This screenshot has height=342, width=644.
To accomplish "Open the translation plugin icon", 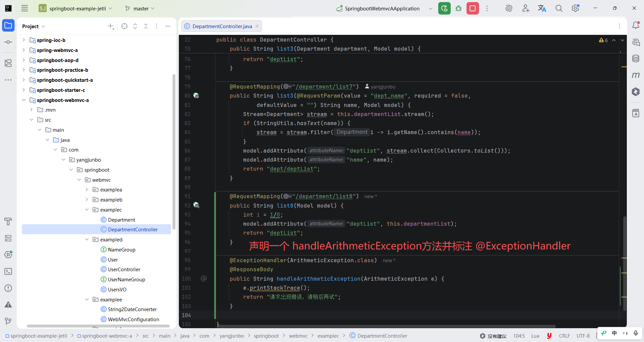I will (542, 8).
